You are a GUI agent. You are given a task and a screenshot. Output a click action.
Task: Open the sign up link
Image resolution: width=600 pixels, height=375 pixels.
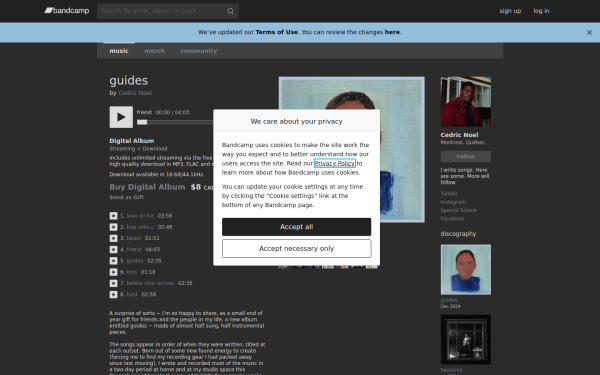click(x=510, y=11)
